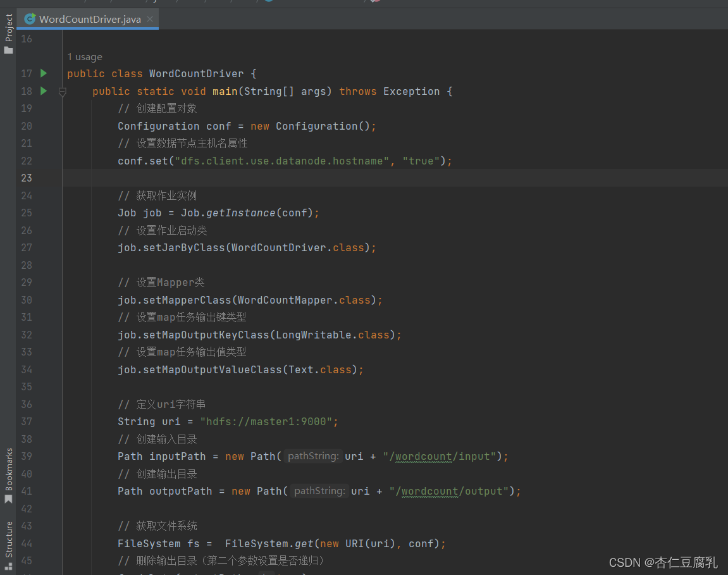Close the WordCountDriver.java tab
The height and width of the screenshot is (575, 728).
(x=150, y=19)
